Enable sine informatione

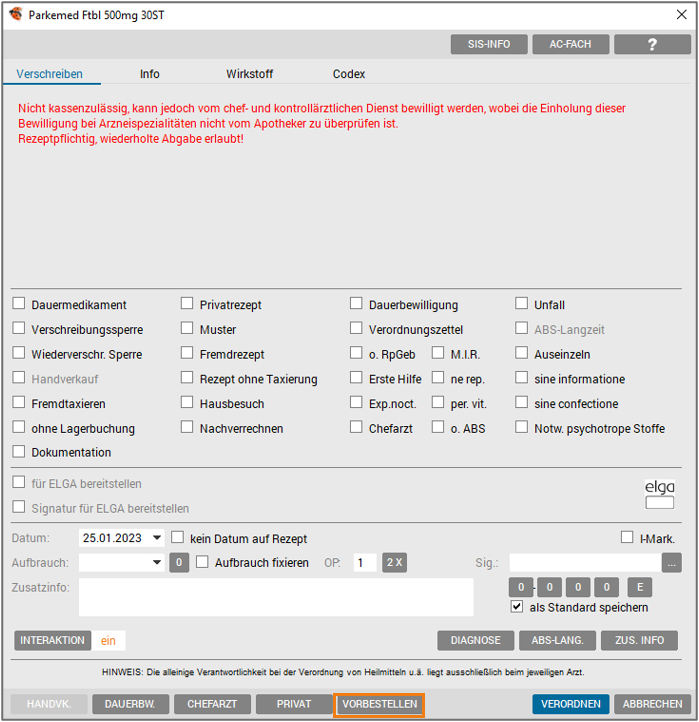[521, 378]
